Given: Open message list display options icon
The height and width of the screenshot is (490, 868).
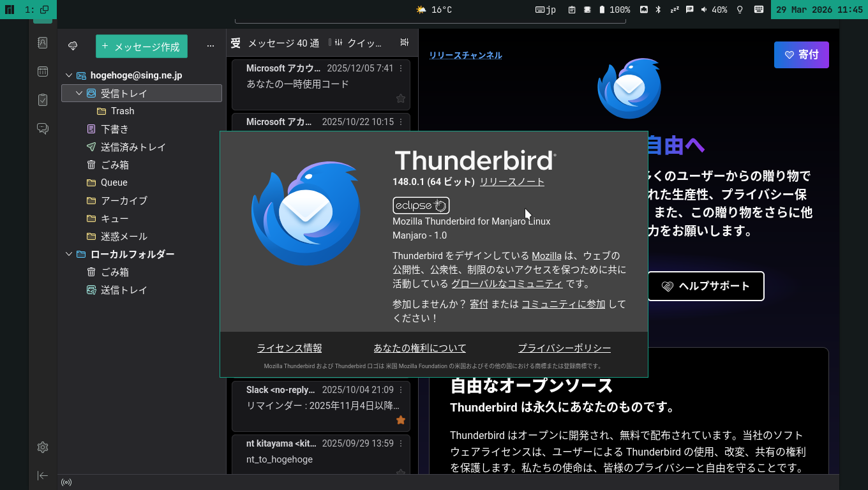Looking at the screenshot, I should (x=404, y=41).
